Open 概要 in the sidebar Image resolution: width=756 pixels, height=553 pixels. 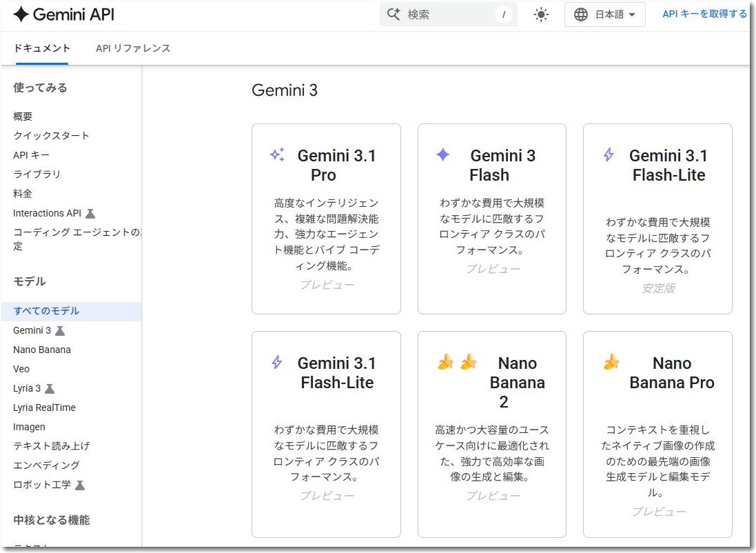click(23, 117)
